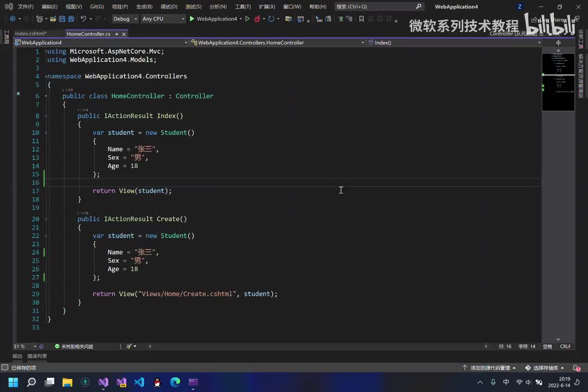
Task: Click Start Without Debugging outline play icon
Action: 248,19
